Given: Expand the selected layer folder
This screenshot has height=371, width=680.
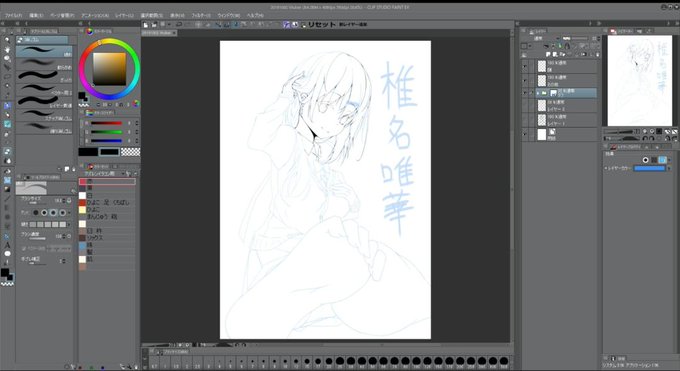Looking at the screenshot, I should (x=538, y=93).
